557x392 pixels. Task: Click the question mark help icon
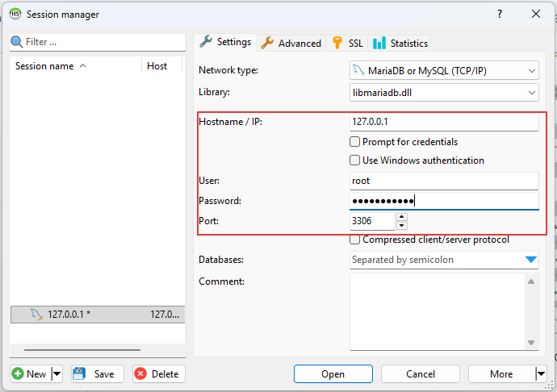[500, 14]
